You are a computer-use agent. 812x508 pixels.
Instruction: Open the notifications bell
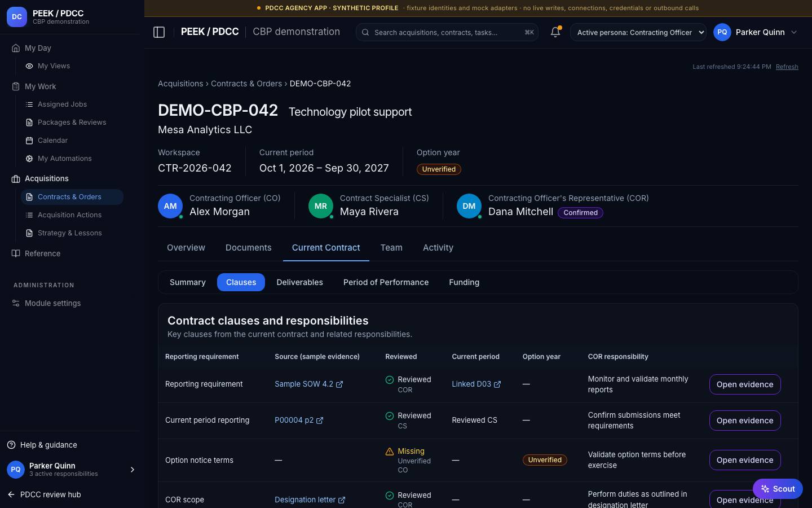pyautogui.click(x=555, y=32)
